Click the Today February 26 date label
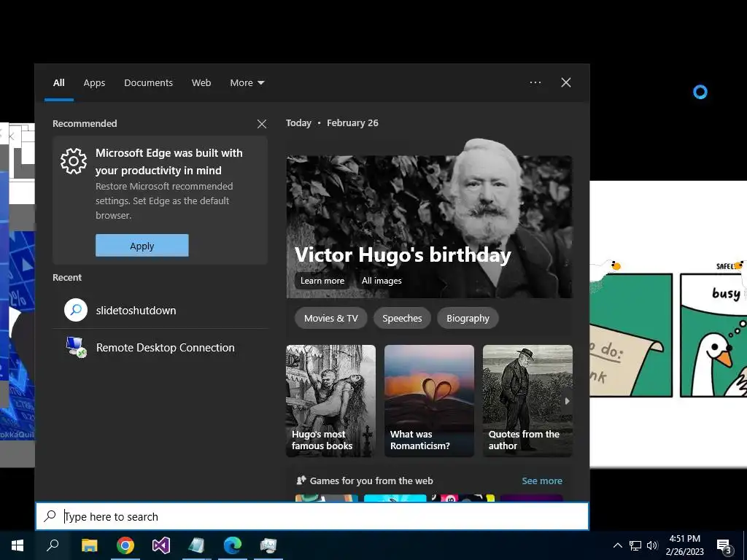Image resolution: width=747 pixels, height=560 pixels. (x=332, y=122)
